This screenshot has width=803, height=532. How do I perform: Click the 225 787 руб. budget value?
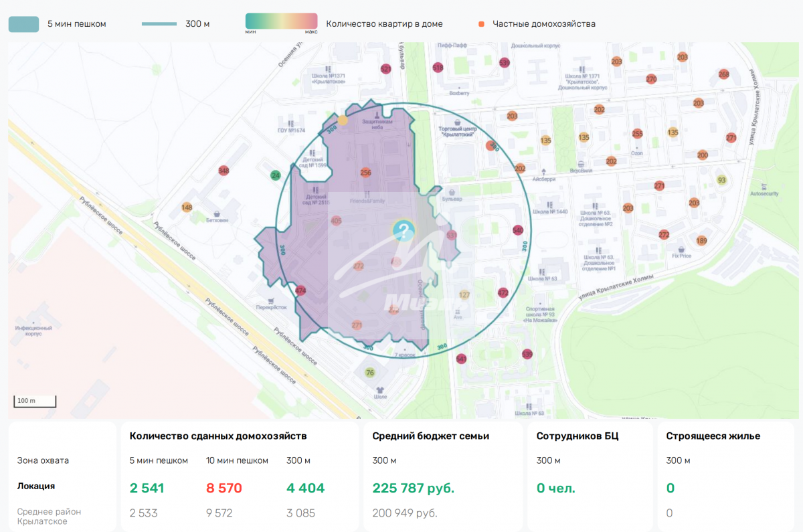(413, 489)
